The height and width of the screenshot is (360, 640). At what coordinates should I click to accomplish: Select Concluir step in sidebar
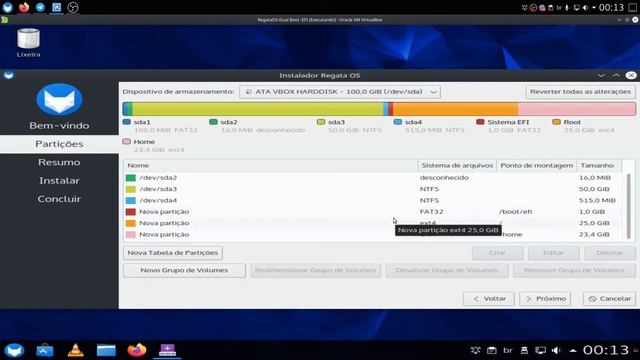click(59, 199)
